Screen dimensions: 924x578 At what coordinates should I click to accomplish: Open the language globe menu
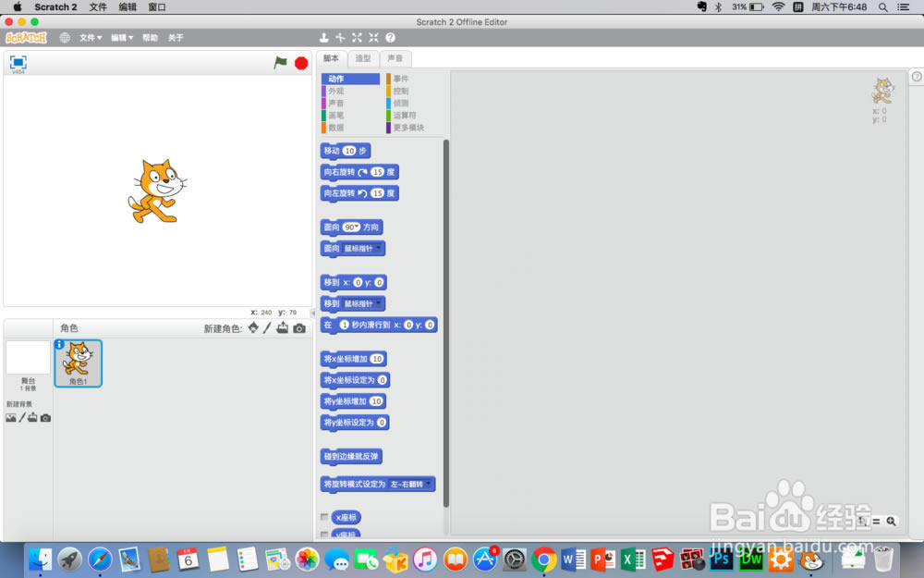pos(65,38)
